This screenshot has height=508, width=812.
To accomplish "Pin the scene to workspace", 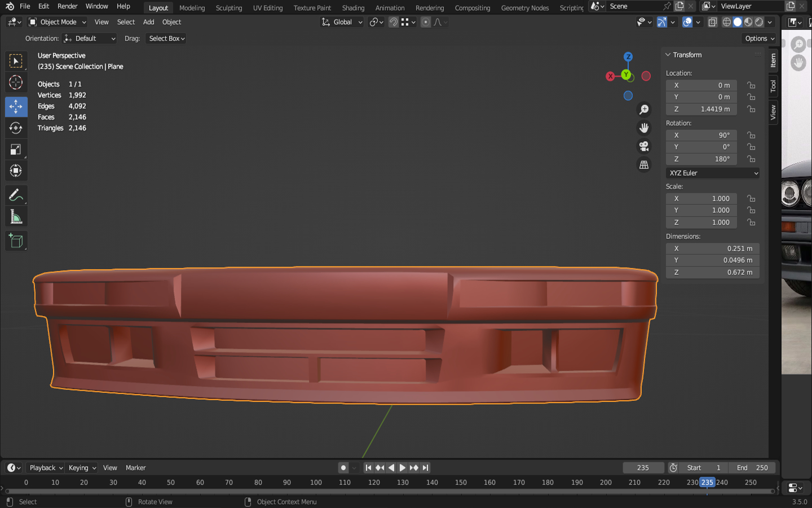I will click(667, 6).
